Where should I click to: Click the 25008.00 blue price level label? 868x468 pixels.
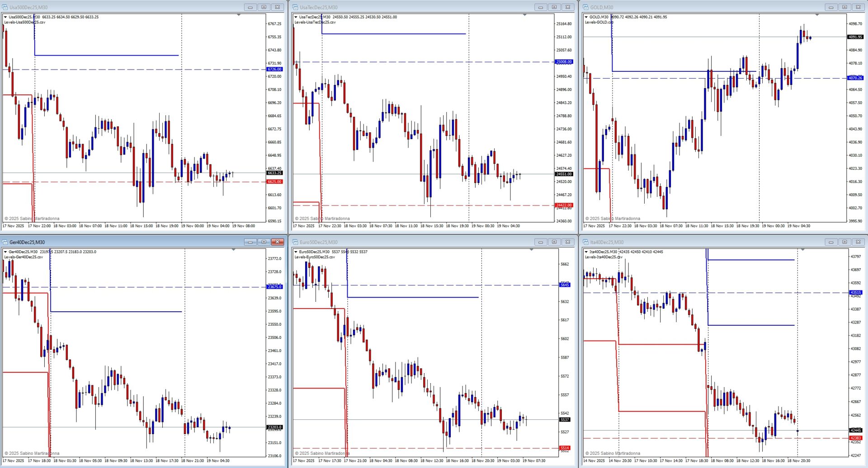[x=564, y=62]
